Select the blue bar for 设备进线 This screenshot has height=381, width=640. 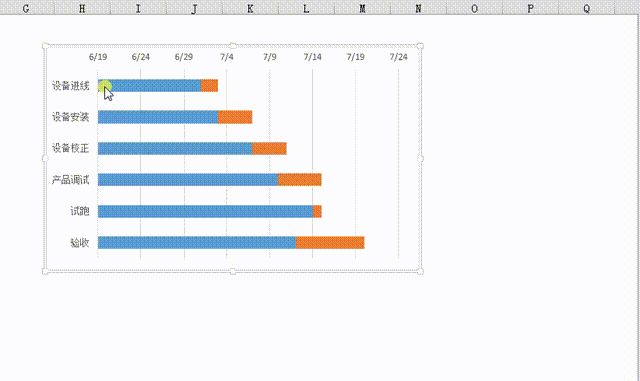pos(149,86)
